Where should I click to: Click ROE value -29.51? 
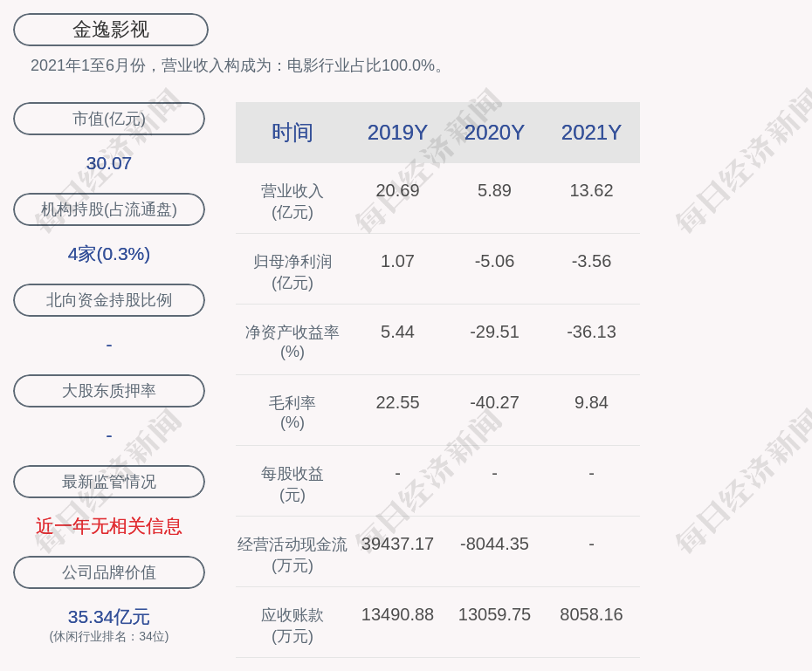pos(494,332)
